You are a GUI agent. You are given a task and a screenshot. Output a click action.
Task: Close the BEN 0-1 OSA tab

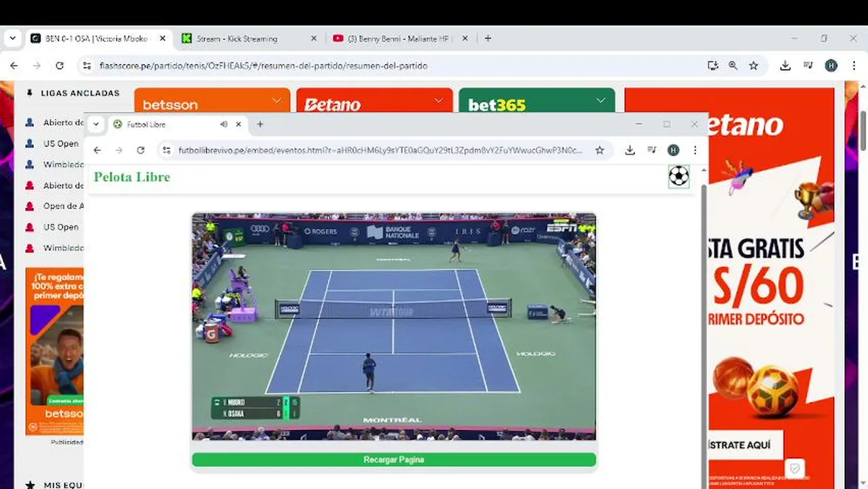pyautogui.click(x=162, y=39)
